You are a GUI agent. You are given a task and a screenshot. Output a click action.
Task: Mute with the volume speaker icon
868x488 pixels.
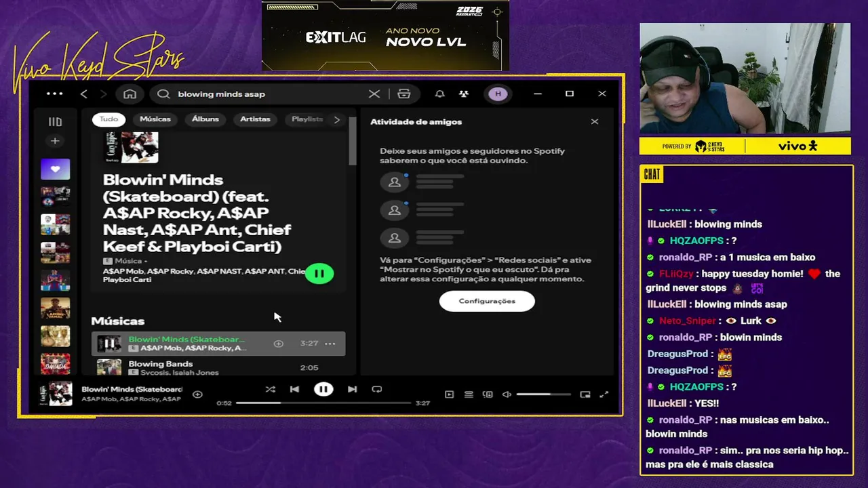(x=506, y=394)
